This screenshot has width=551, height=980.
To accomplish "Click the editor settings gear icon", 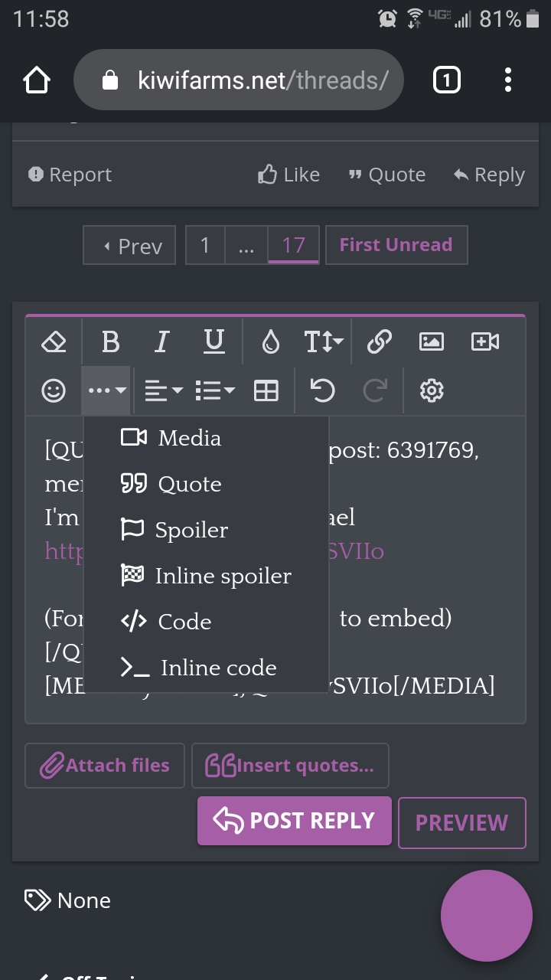I will pos(432,391).
